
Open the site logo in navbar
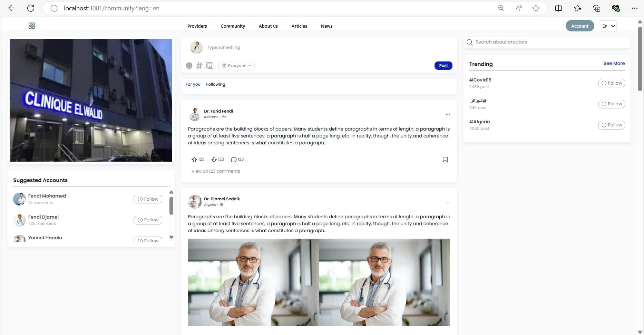click(32, 26)
